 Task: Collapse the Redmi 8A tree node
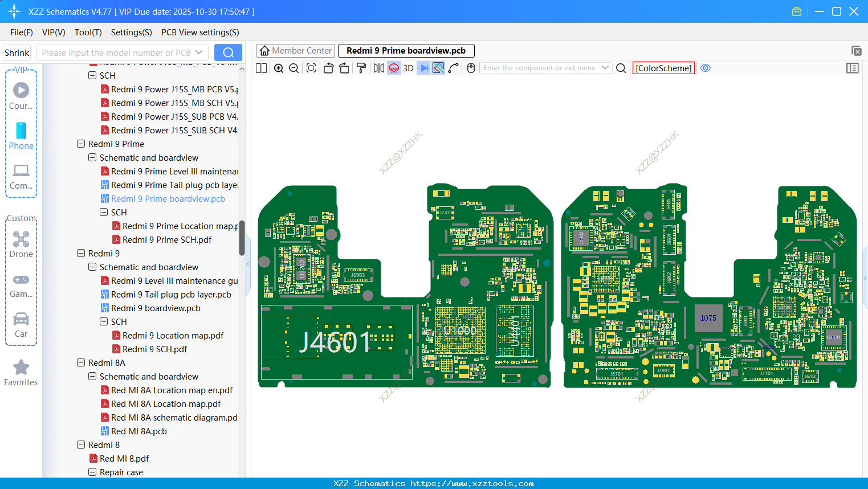pos(81,363)
